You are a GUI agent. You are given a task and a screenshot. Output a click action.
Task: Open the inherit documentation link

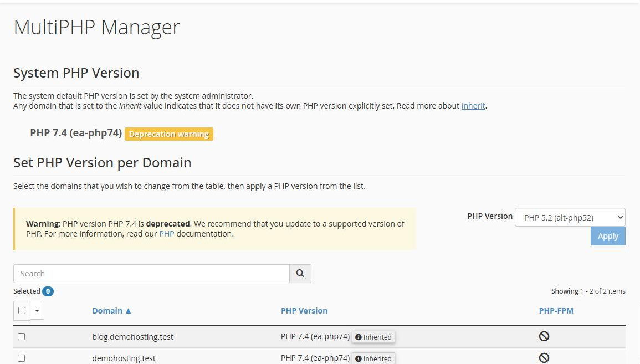tap(473, 106)
